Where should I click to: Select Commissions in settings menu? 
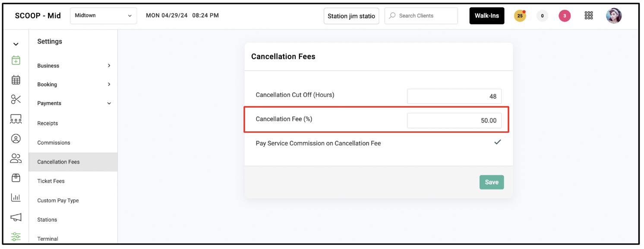54,143
